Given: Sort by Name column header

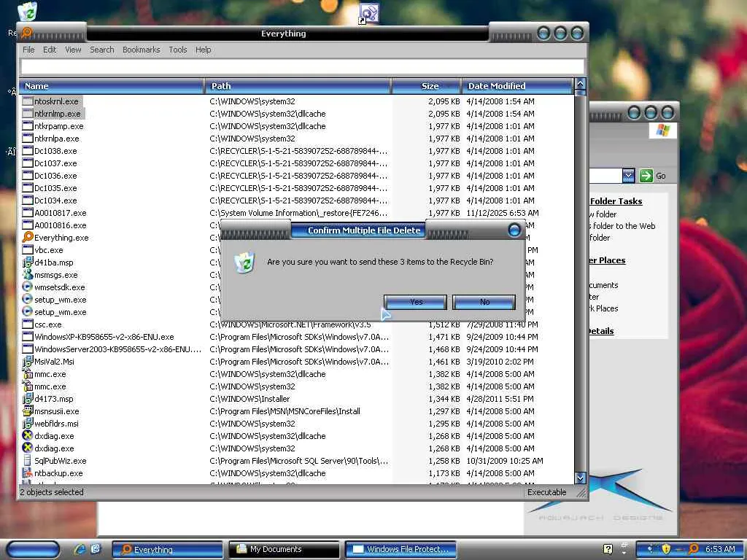Looking at the screenshot, I should [112, 86].
